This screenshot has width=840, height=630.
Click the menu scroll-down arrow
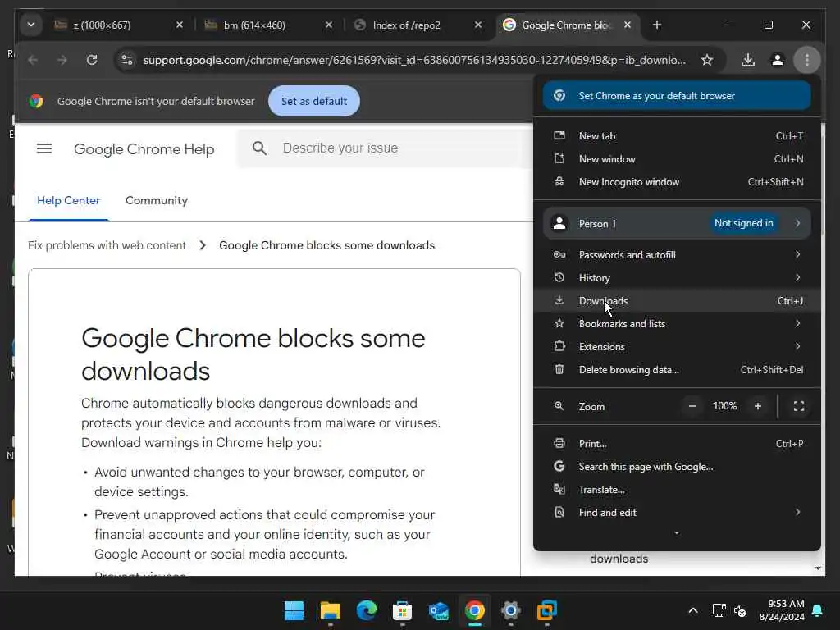coord(677,533)
